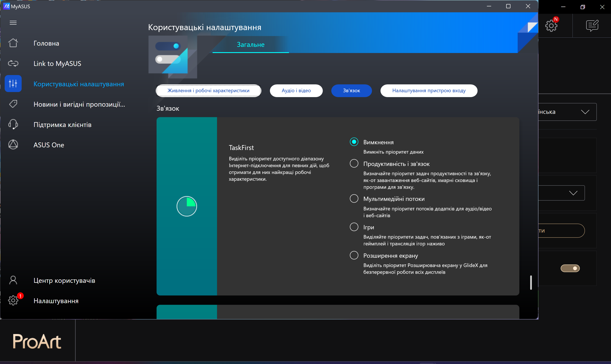Open the hamburger menu icon

[x=13, y=23]
